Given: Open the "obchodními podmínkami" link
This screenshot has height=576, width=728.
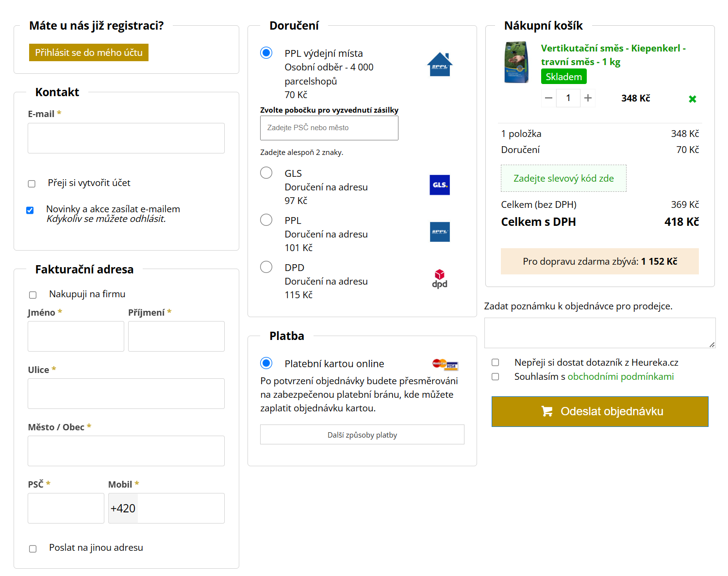Looking at the screenshot, I should [620, 376].
